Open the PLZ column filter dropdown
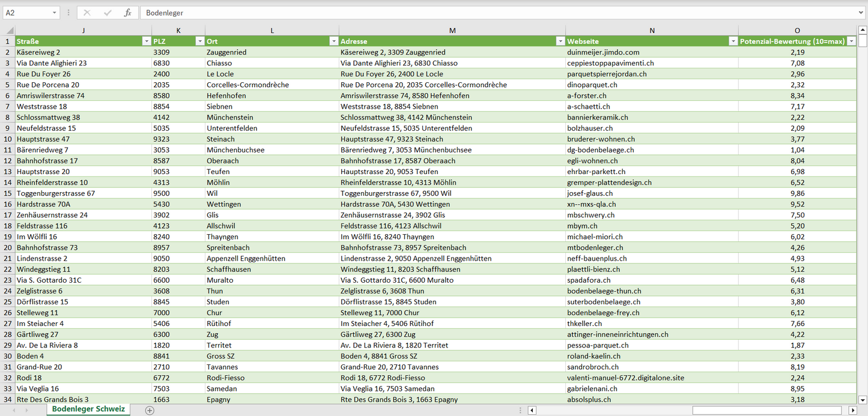This screenshot has height=416, width=868. point(199,41)
